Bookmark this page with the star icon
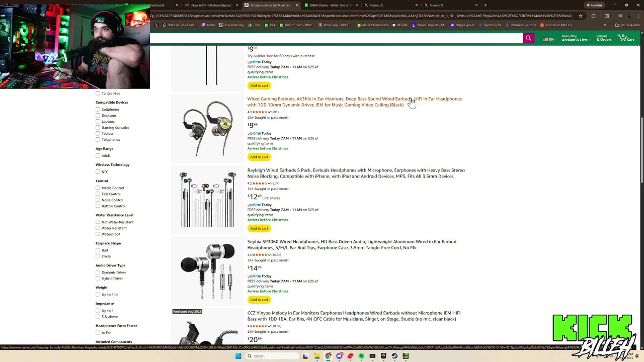The width and height of the screenshot is (644, 362). click(581, 16)
